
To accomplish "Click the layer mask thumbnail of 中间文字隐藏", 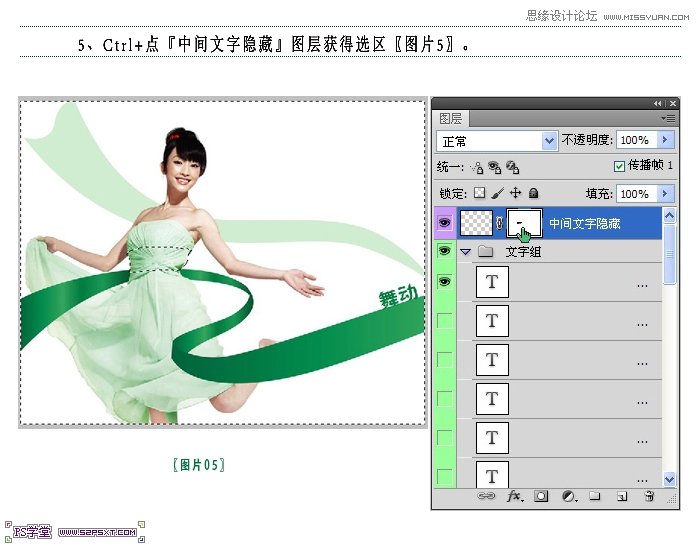I will 524,223.
